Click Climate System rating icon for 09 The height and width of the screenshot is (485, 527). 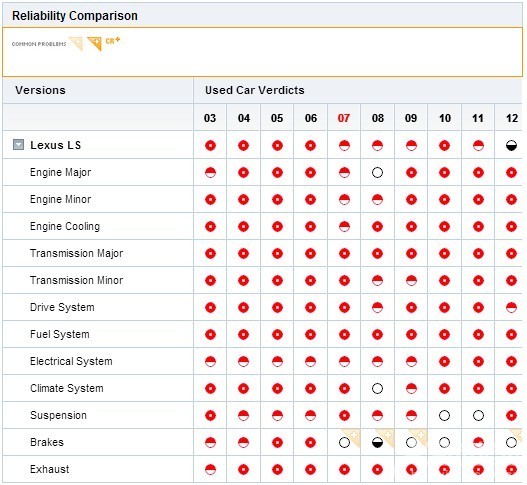(x=411, y=389)
